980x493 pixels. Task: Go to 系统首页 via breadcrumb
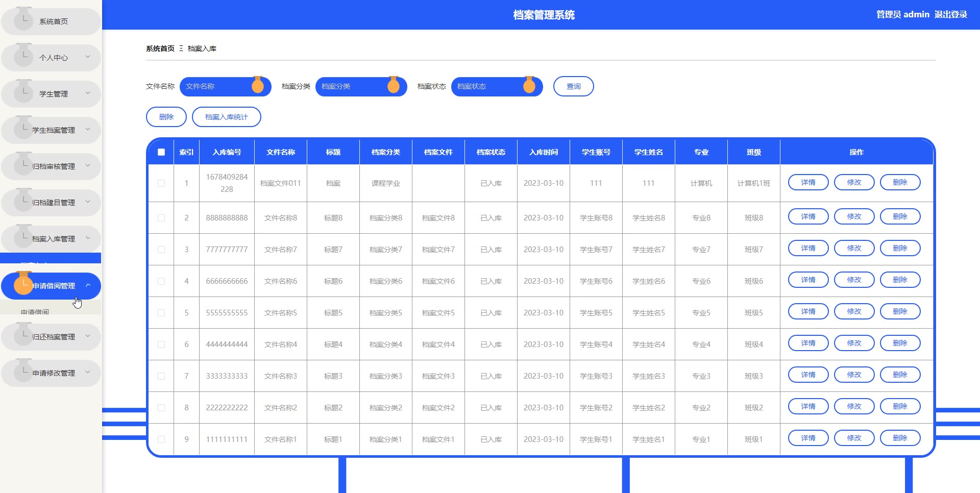[x=160, y=48]
